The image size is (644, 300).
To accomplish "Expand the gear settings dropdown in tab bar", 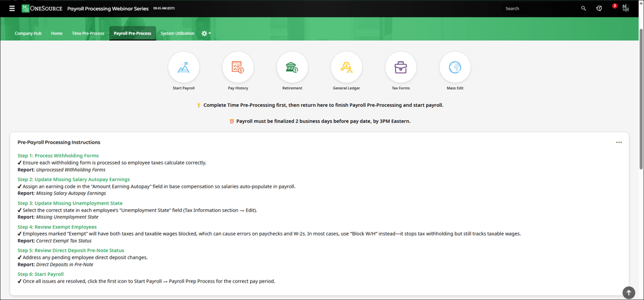I will click(206, 33).
